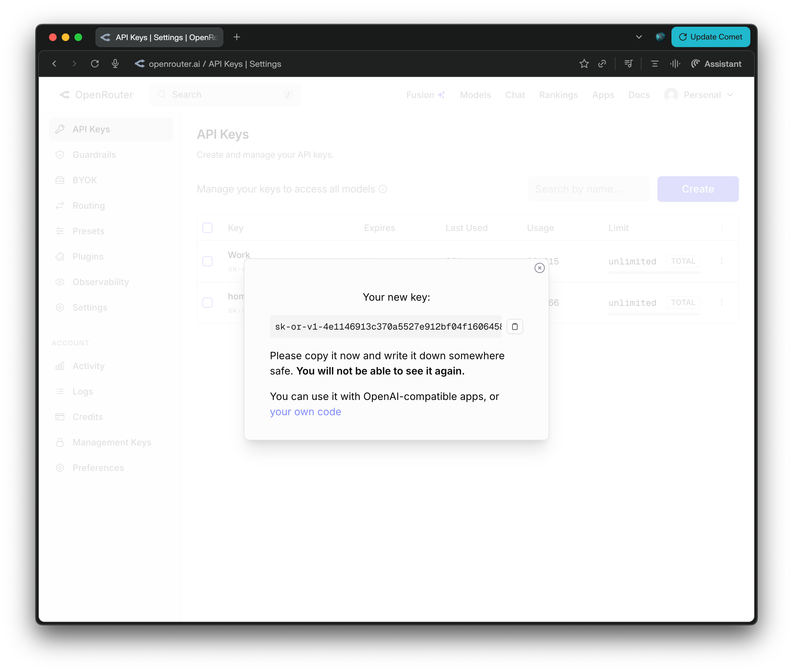The image size is (793, 672).
Task: Expand the tab list chevron
Action: [639, 37]
